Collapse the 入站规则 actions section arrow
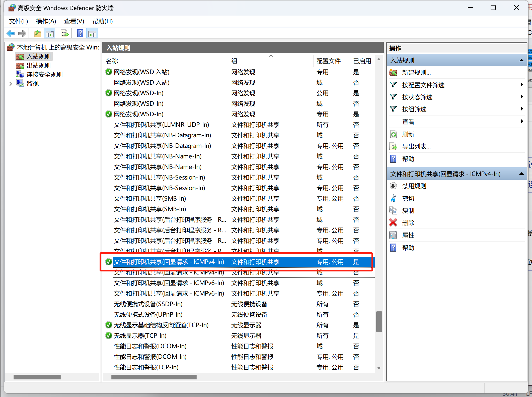The image size is (532, 397). [x=521, y=60]
